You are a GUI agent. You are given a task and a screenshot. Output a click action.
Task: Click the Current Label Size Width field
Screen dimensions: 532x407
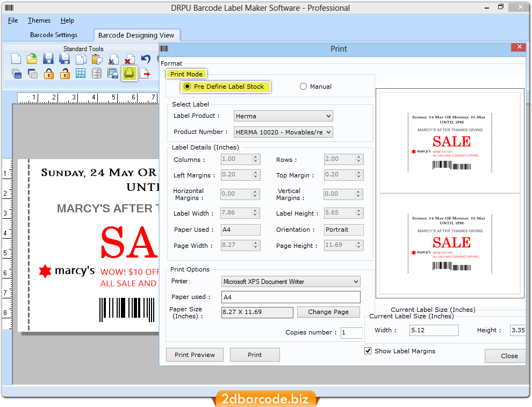point(434,330)
